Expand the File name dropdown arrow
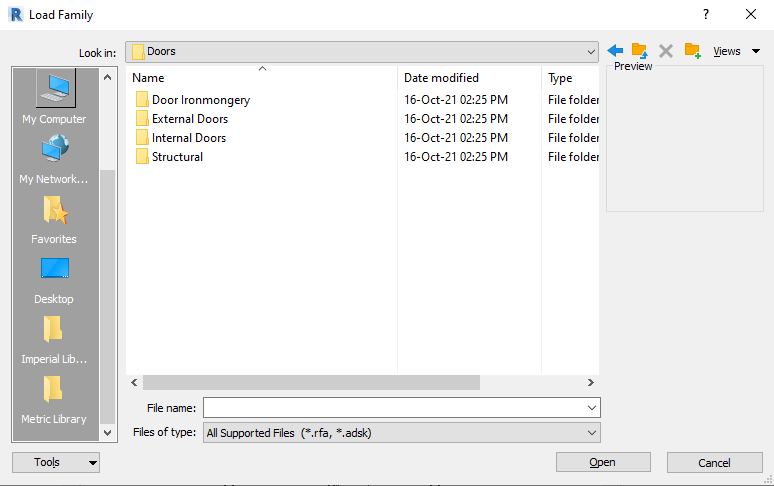Screen dimensions: 774x486 [592, 408]
